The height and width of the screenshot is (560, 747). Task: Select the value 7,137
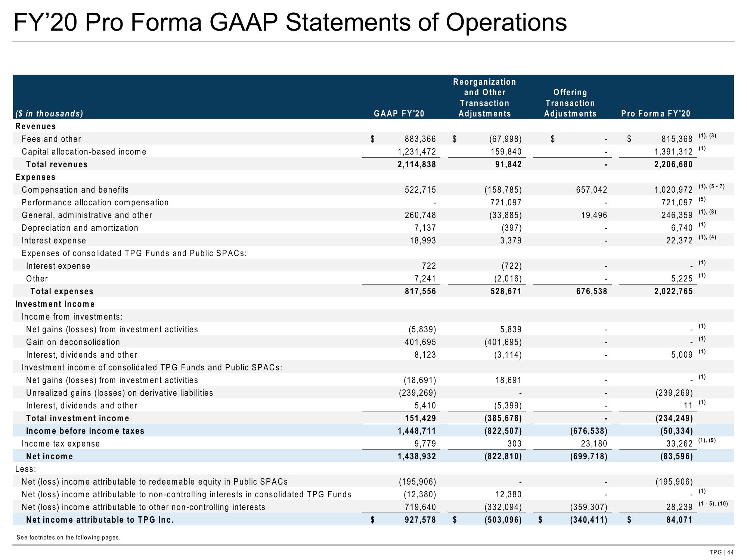pos(425,228)
